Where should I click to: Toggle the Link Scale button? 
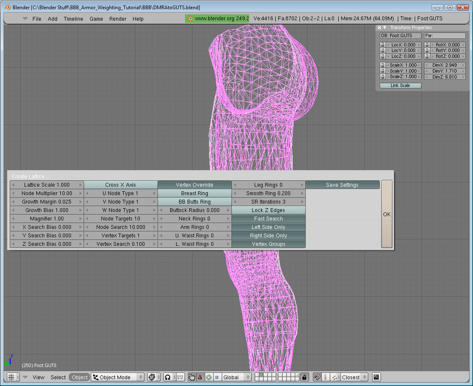click(400, 86)
